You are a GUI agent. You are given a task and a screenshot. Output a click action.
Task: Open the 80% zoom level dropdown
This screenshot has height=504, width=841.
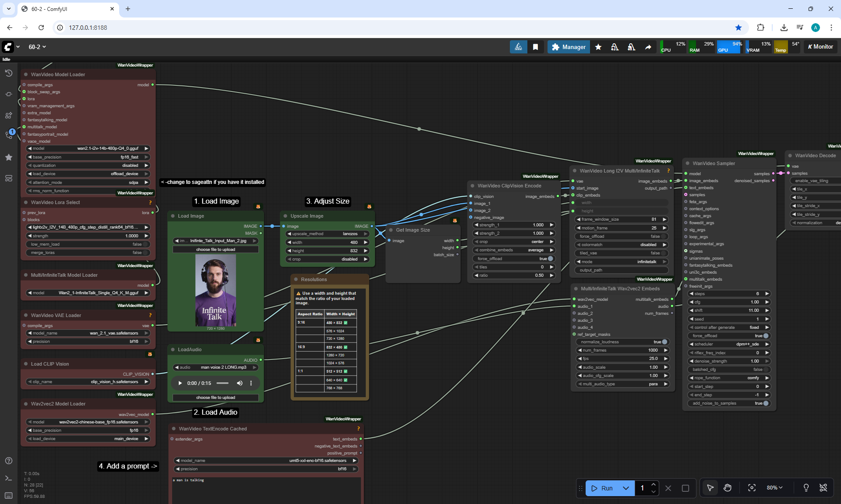[x=774, y=488]
